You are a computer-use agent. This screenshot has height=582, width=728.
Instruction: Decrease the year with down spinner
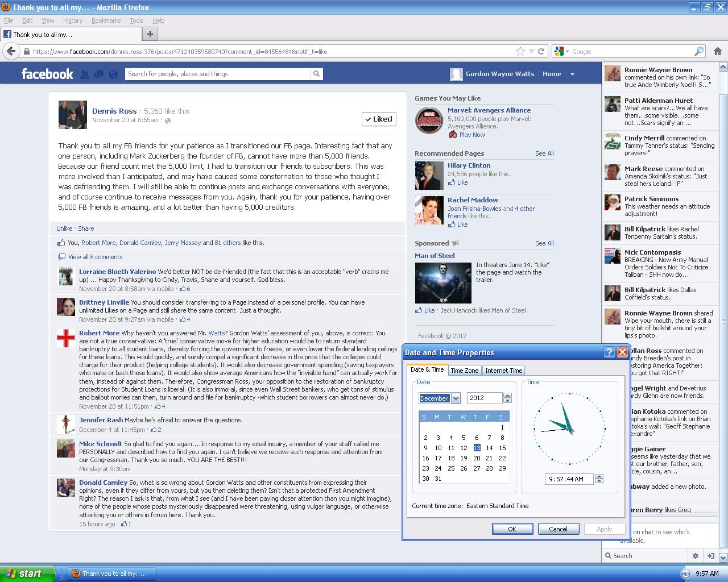click(507, 401)
